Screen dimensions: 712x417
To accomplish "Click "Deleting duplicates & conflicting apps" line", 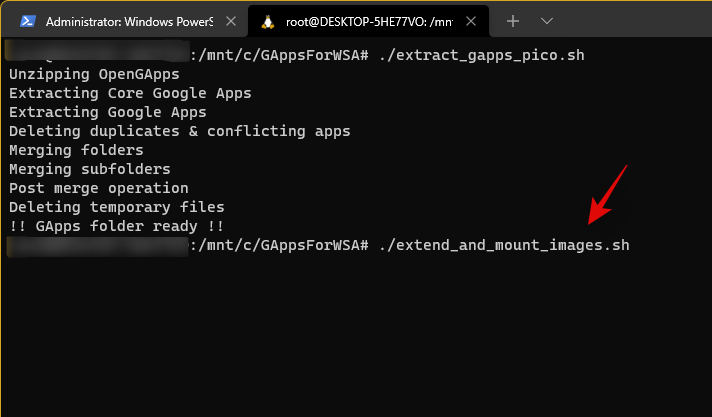I will point(180,131).
